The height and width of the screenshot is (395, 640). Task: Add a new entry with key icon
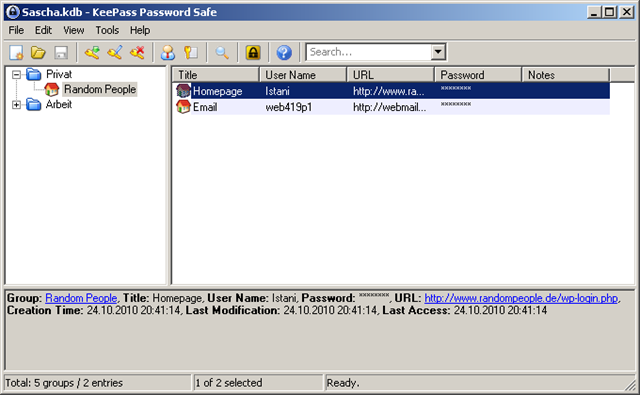click(x=92, y=53)
